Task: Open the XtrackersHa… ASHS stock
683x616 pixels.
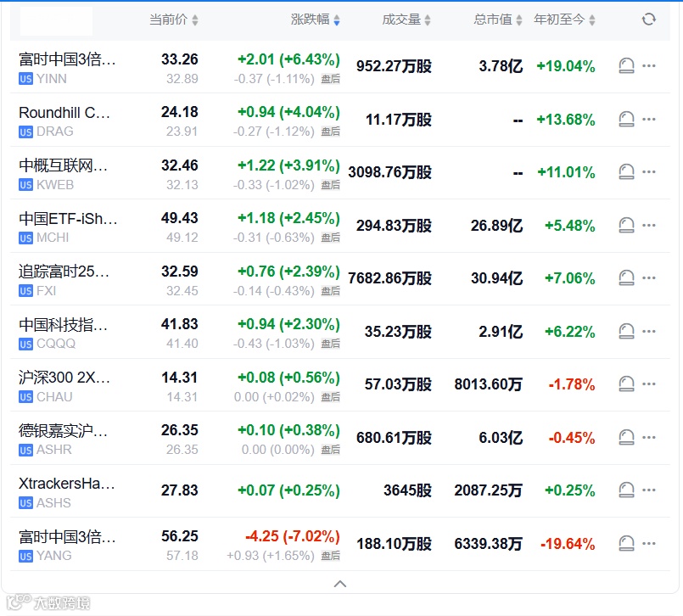Action: (x=67, y=493)
